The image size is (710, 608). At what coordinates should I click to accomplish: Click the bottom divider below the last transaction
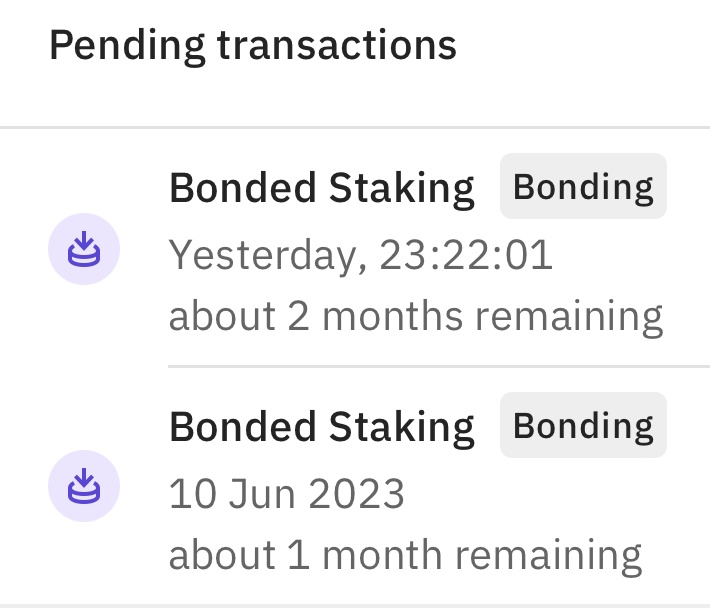click(355, 604)
